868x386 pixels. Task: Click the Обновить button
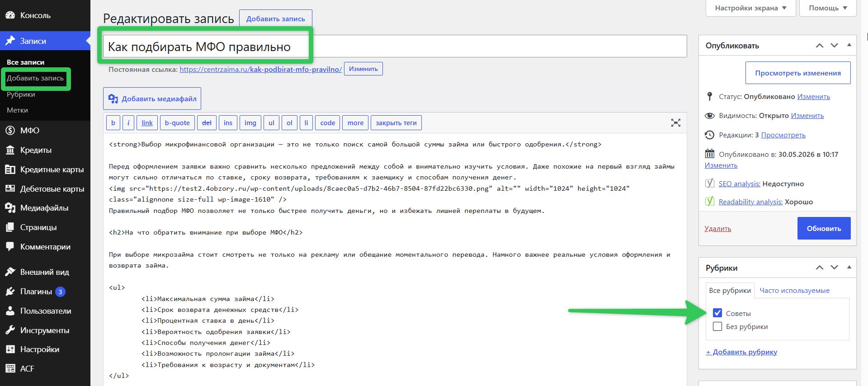tap(824, 228)
